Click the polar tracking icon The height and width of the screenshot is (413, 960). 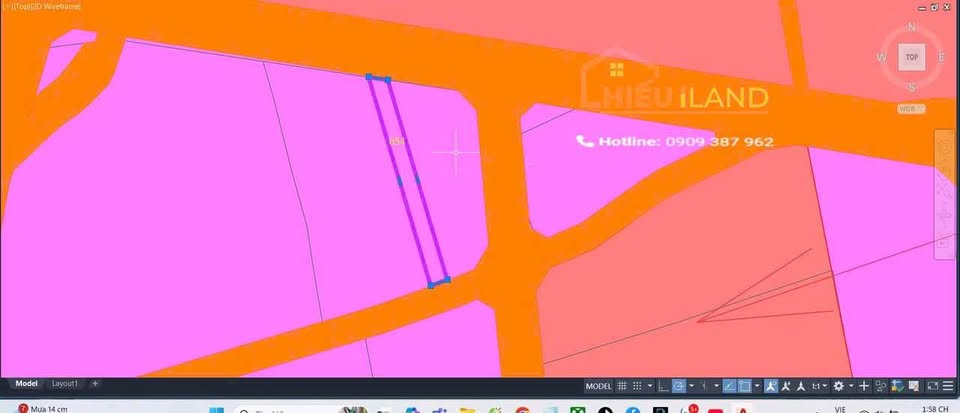pyautogui.click(x=678, y=386)
